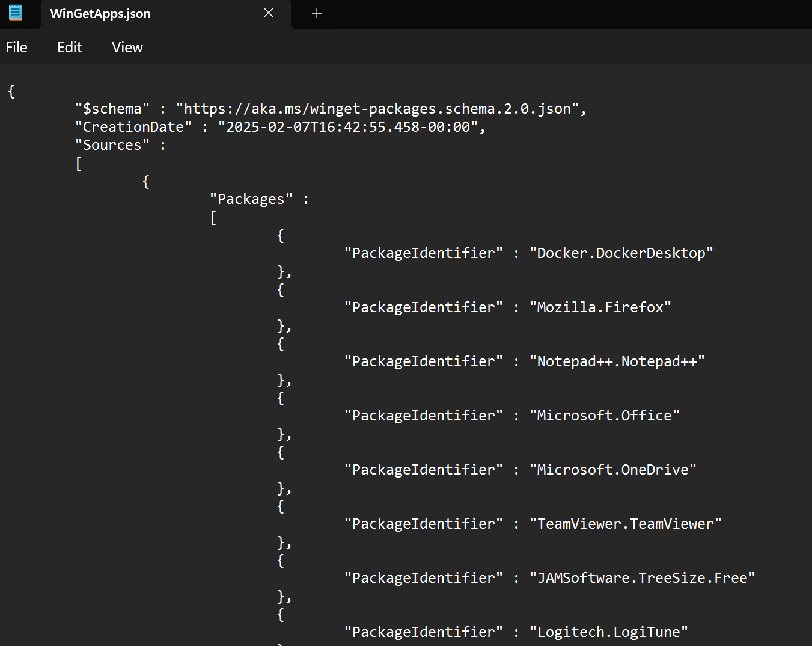The width and height of the screenshot is (812, 646).
Task: Click the "TeamViewer.TeamViewer" value
Action: (626, 524)
